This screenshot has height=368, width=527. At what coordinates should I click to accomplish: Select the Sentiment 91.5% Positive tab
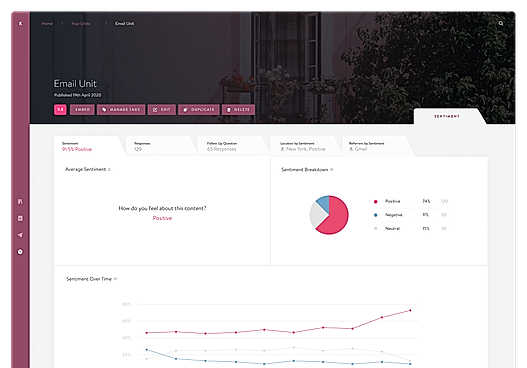tap(88, 146)
